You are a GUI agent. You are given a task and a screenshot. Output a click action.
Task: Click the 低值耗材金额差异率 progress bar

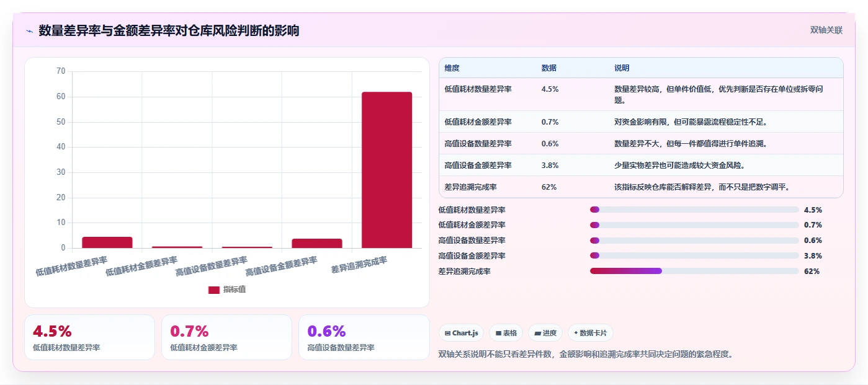(x=694, y=225)
